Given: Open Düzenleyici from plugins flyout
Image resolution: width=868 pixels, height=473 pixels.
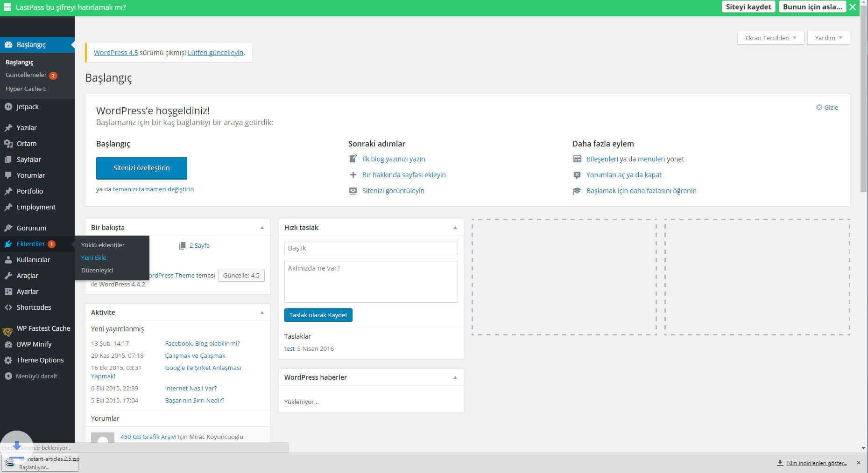Looking at the screenshot, I should [x=97, y=270].
